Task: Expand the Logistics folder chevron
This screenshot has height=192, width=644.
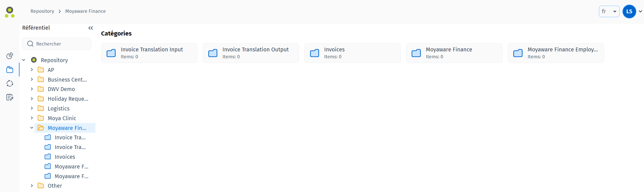Action: point(32,108)
